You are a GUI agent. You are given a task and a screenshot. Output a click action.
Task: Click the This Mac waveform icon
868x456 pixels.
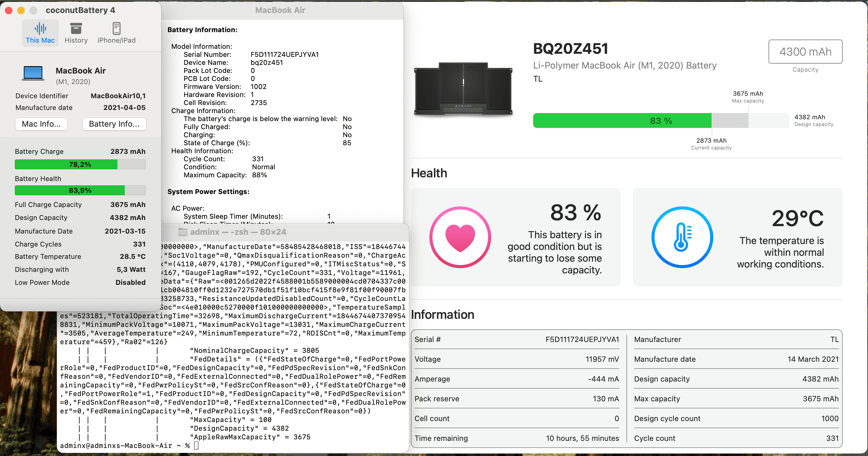40,28
